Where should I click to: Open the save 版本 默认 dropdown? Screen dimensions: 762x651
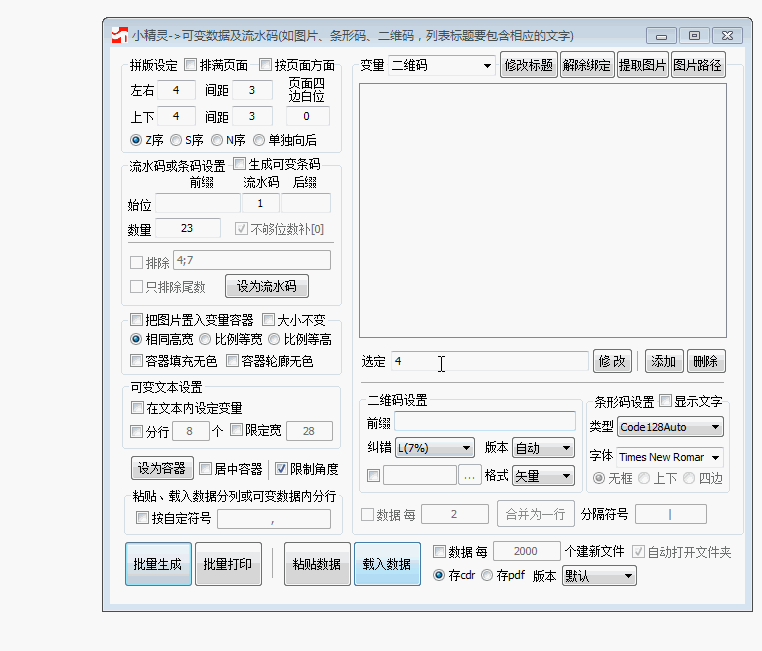point(599,576)
